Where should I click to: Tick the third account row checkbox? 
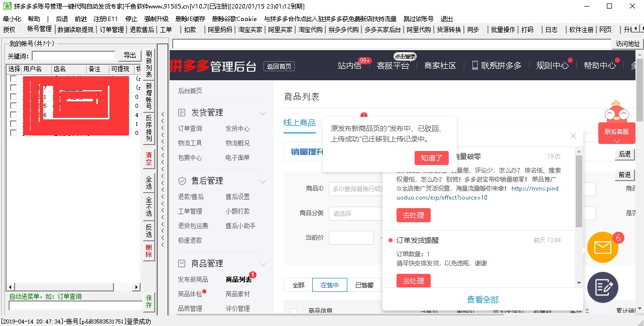(x=14, y=97)
